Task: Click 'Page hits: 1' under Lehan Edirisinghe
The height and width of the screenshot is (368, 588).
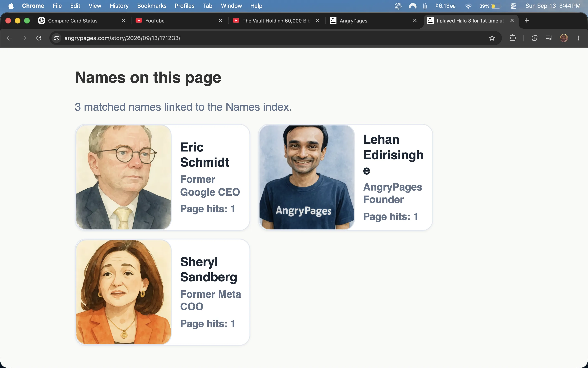Action: pos(391,217)
